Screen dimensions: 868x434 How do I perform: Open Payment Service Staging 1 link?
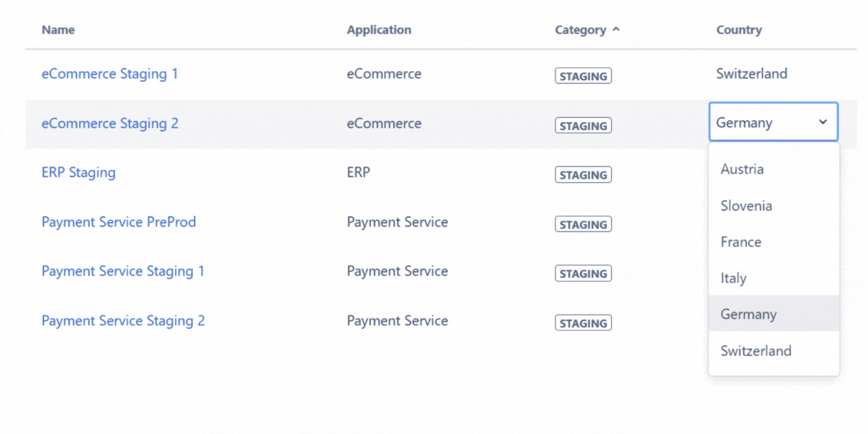(123, 271)
